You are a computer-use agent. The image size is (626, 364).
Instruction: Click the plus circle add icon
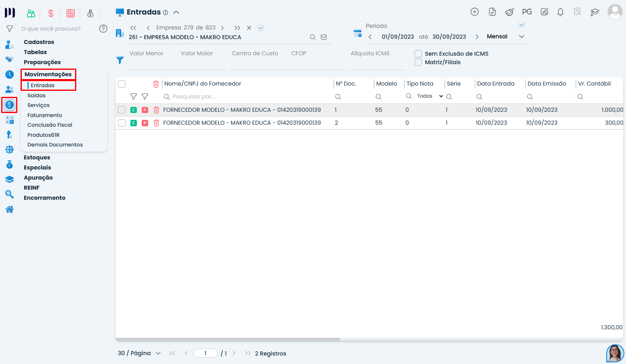pyautogui.click(x=475, y=12)
